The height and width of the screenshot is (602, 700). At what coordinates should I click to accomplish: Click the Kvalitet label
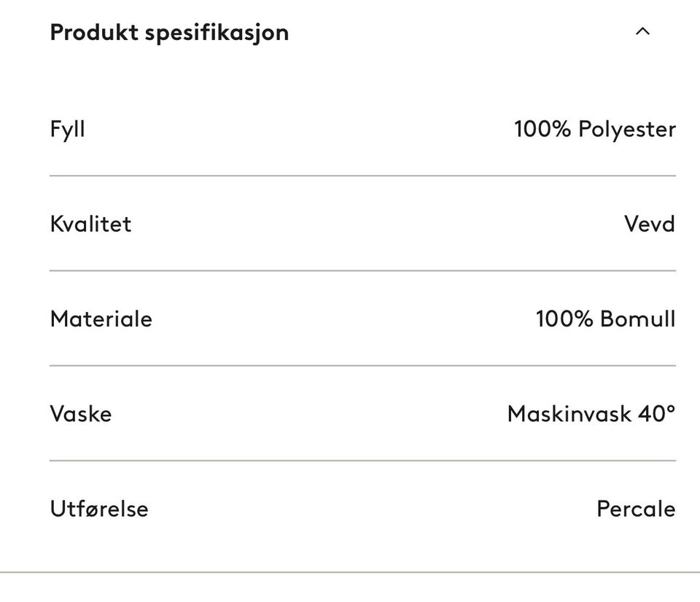pyautogui.click(x=90, y=224)
